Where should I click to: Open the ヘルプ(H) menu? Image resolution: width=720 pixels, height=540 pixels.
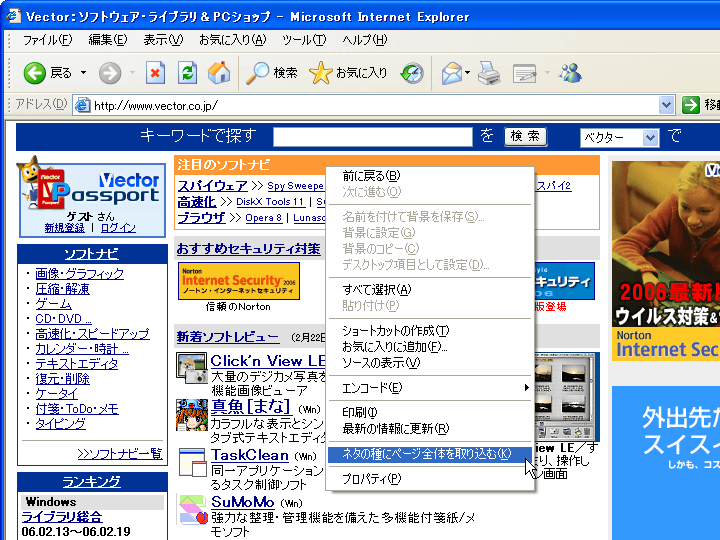click(365, 40)
